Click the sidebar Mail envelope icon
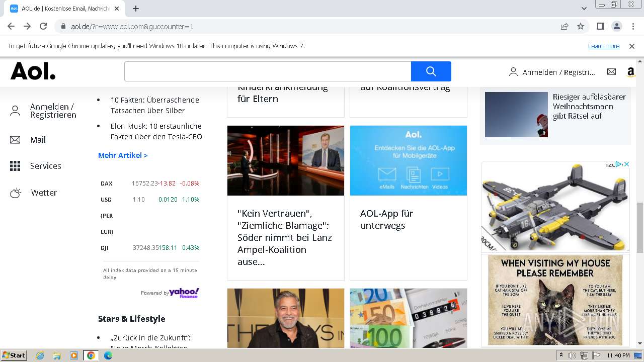The height and width of the screenshot is (362, 644). coord(15,140)
